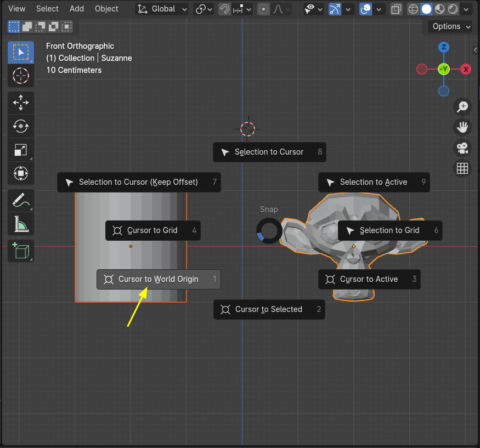Open proportional editing falloff dropdown
The width and height of the screenshot is (480, 448).
(x=281, y=9)
